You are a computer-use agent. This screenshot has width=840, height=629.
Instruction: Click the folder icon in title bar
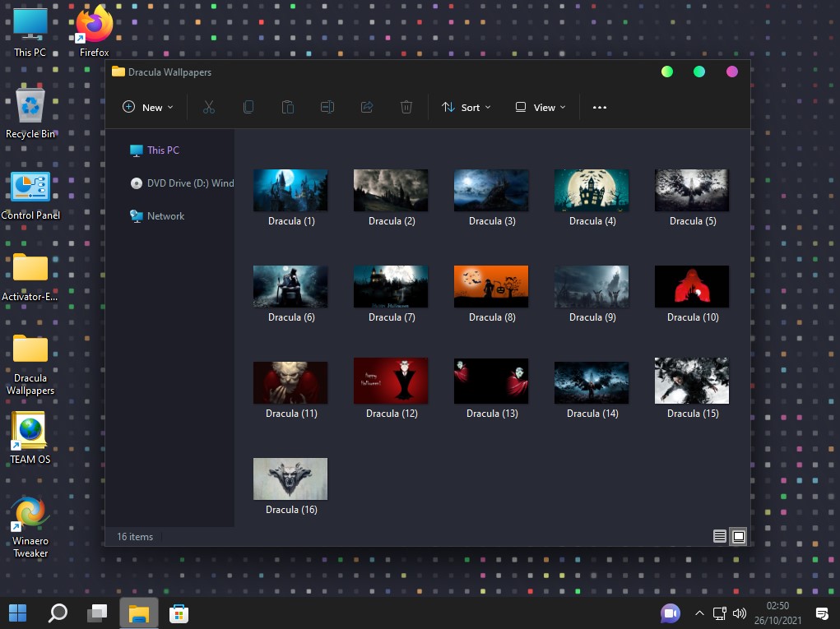click(118, 72)
